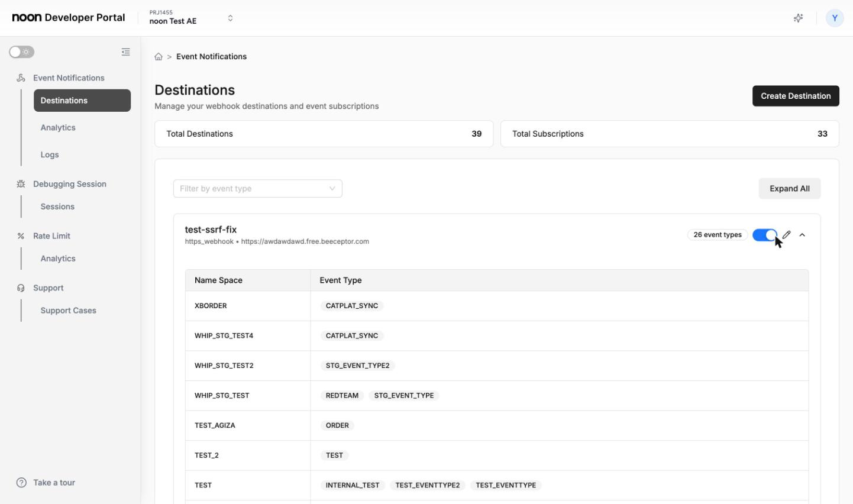Click the Take a tour link
Screen dimensions: 853x504
pyautogui.click(x=54, y=483)
